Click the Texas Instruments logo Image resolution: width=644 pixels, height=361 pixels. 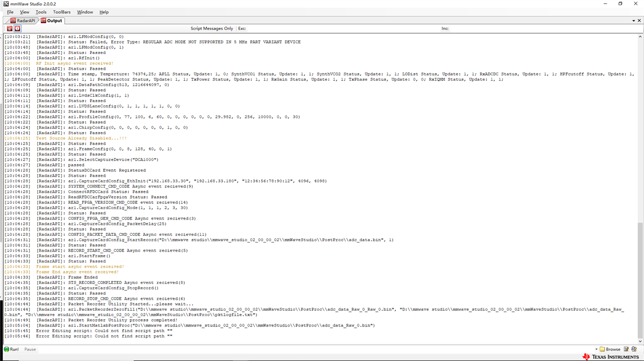pyautogui.click(x=610, y=357)
